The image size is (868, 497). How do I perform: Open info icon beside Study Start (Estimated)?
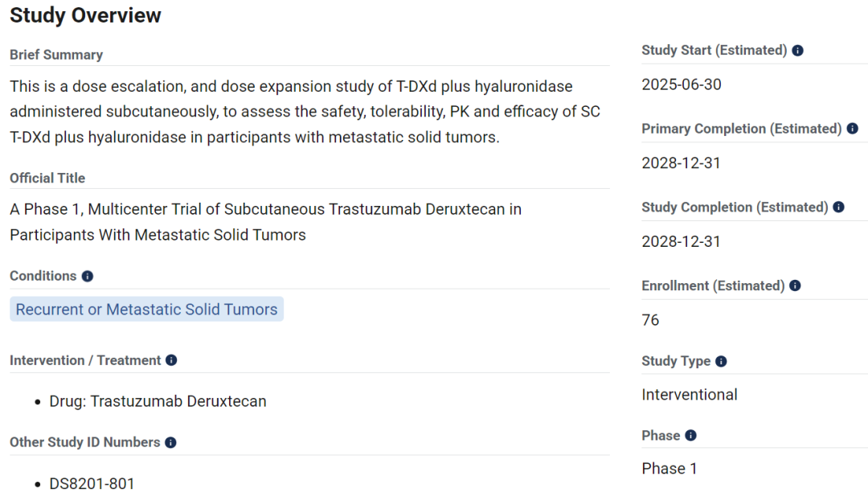tap(797, 51)
